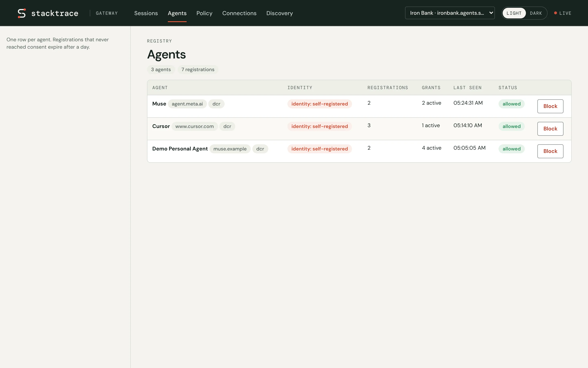This screenshot has height=368, width=588.
Task: Open the Iron Bank tenant dropdown
Action: (450, 13)
